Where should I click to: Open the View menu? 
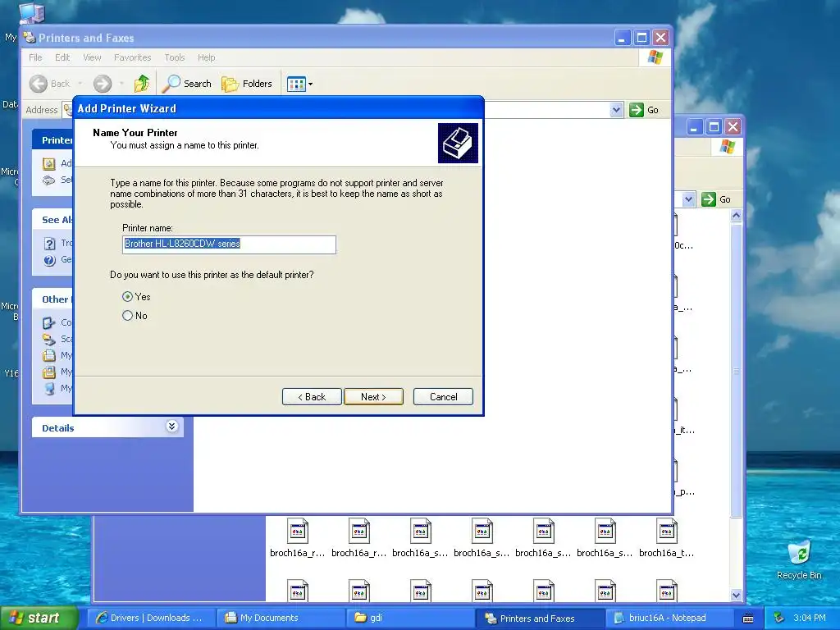[x=92, y=57]
